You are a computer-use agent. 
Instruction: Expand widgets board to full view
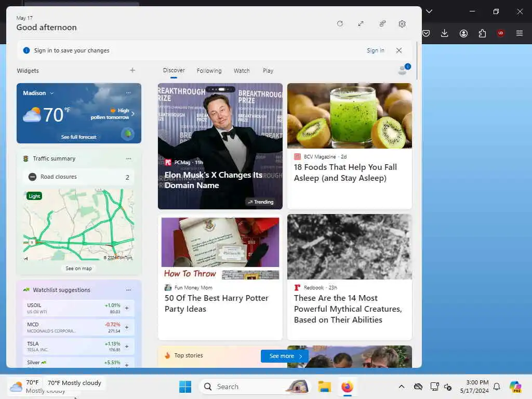[361, 24]
